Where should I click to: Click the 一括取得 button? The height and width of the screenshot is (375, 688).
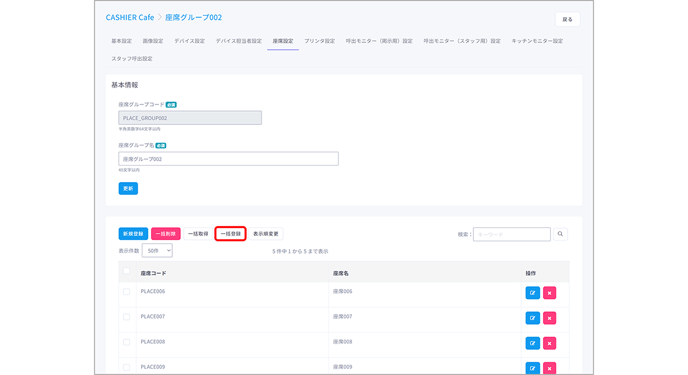198,234
